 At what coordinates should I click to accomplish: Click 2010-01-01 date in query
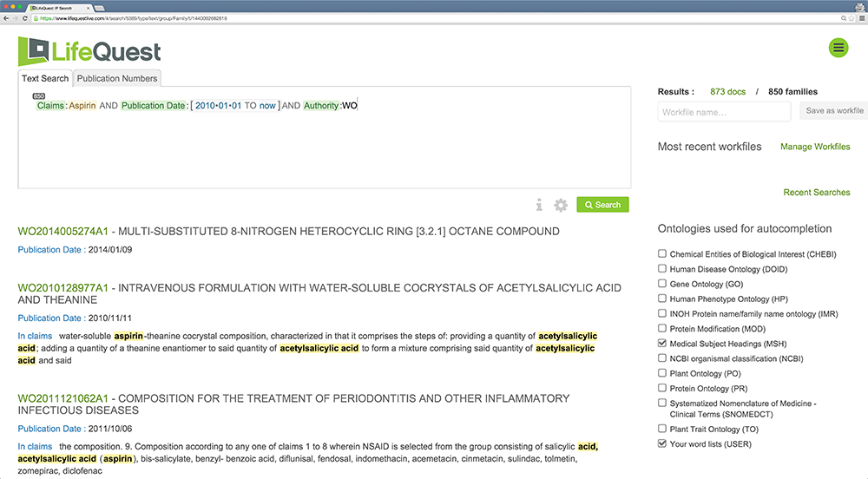pyautogui.click(x=218, y=106)
